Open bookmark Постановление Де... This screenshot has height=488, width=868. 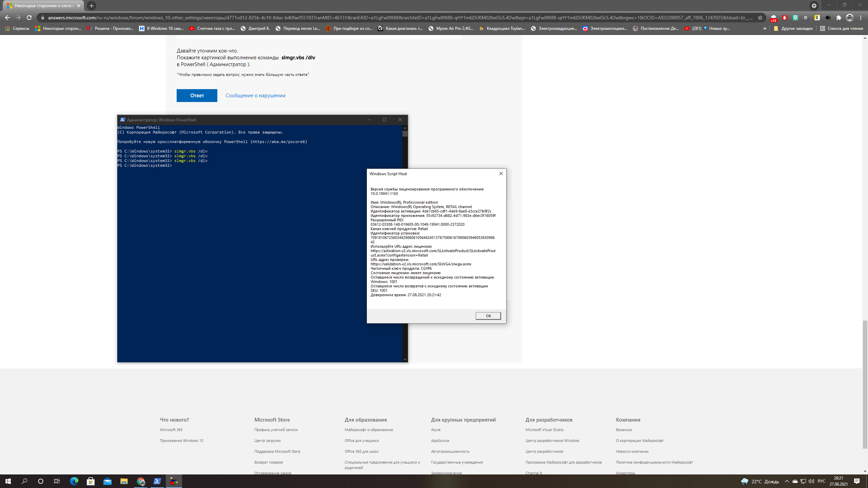coord(656,28)
